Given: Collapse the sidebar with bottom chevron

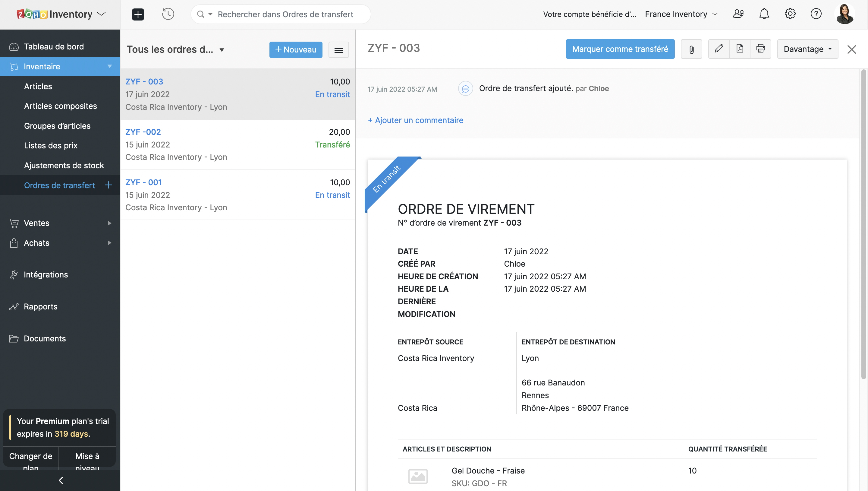Looking at the screenshot, I should pyautogui.click(x=61, y=480).
